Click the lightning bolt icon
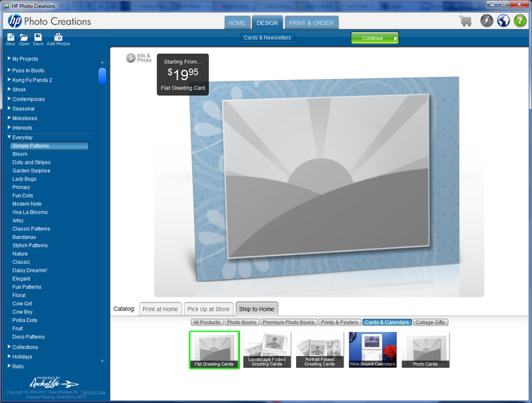 486,21
